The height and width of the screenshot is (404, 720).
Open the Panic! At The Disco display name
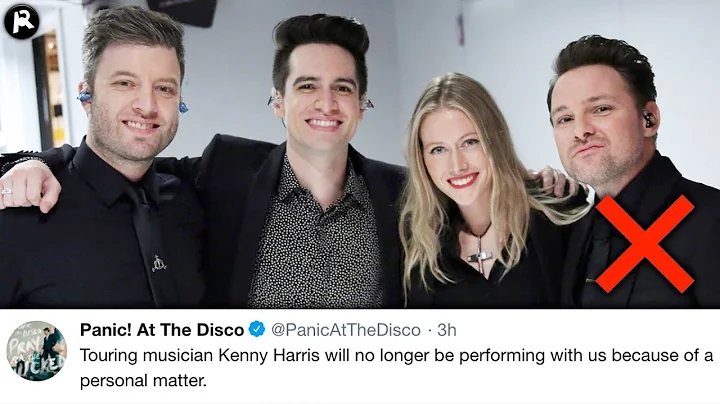pyautogui.click(x=162, y=330)
